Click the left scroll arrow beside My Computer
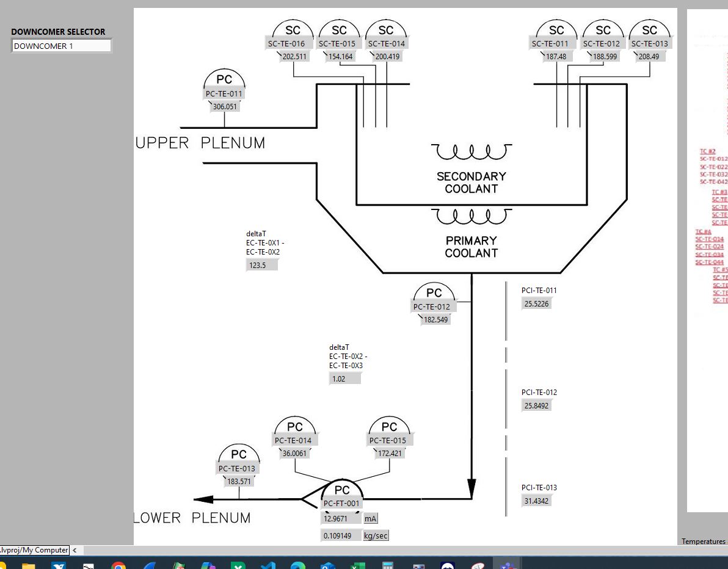Image resolution: width=728 pixels, height=569 pixels. pos(75,550)
